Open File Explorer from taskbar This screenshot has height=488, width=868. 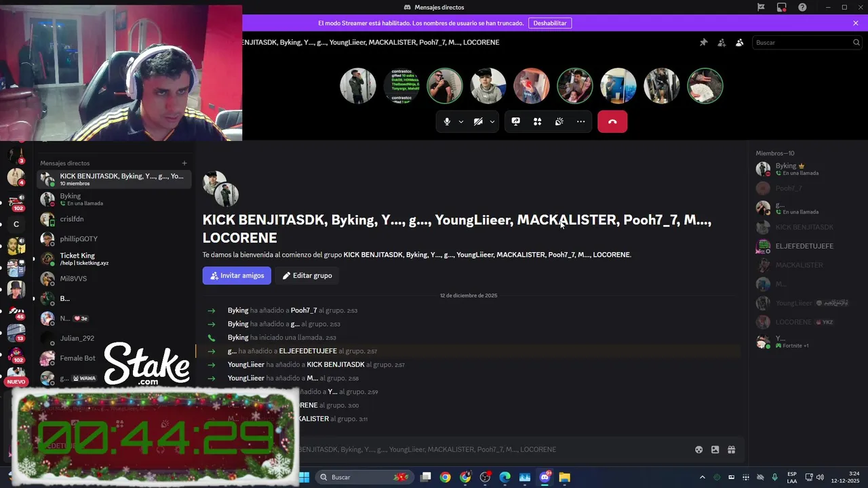(564, 477)
